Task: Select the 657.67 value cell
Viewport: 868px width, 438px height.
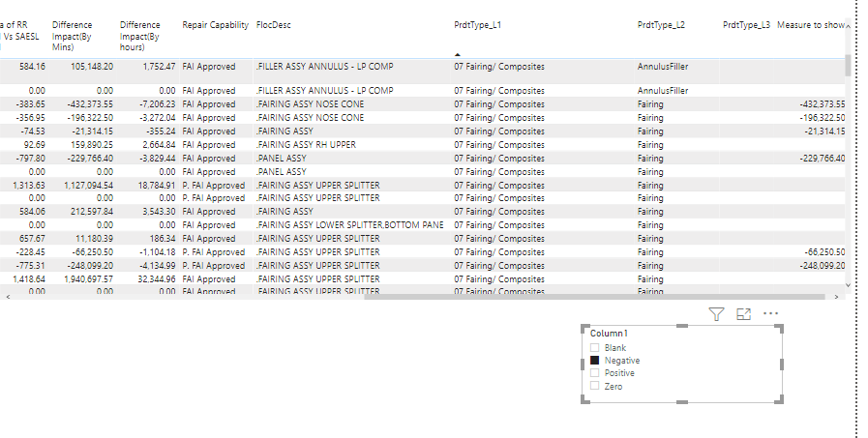Action: point(32,239)
